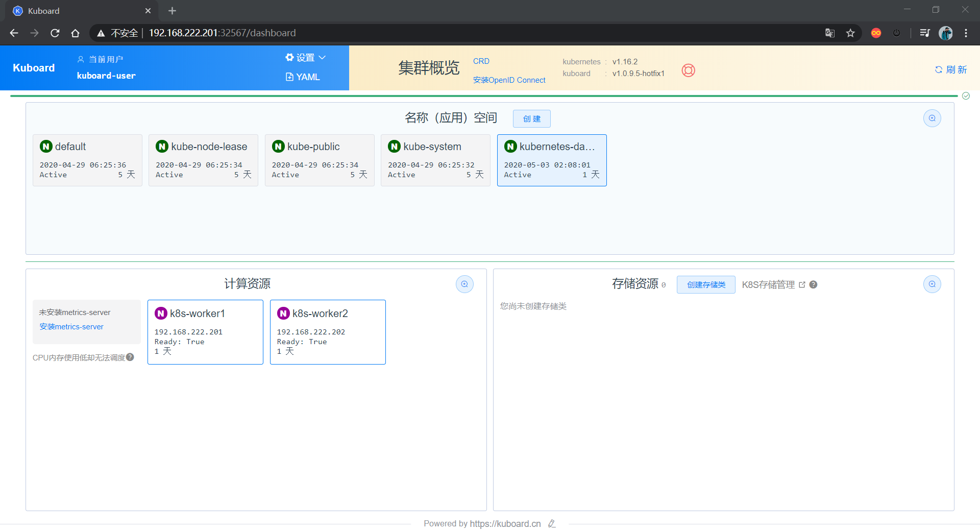Open the browser profile avatar

pyautogui.click(x=946, y=33)
